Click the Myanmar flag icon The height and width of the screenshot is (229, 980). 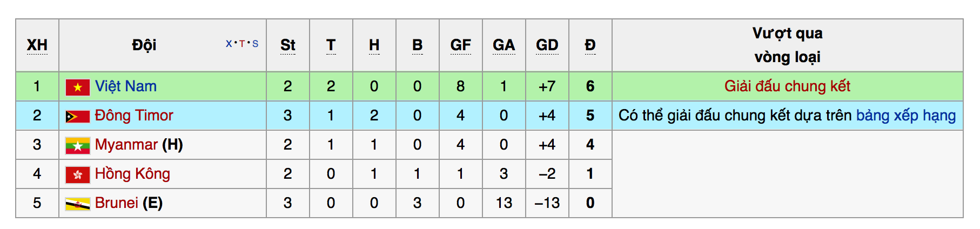tap(77, 145)
